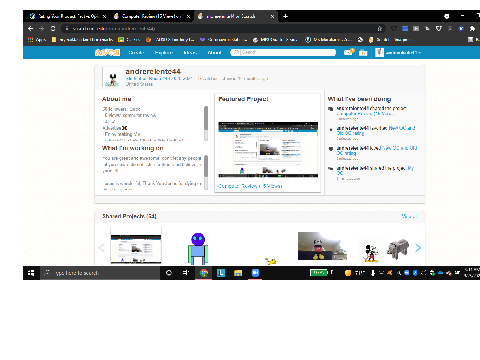Open the My Stuff folder icon

(x=363, y=53)
